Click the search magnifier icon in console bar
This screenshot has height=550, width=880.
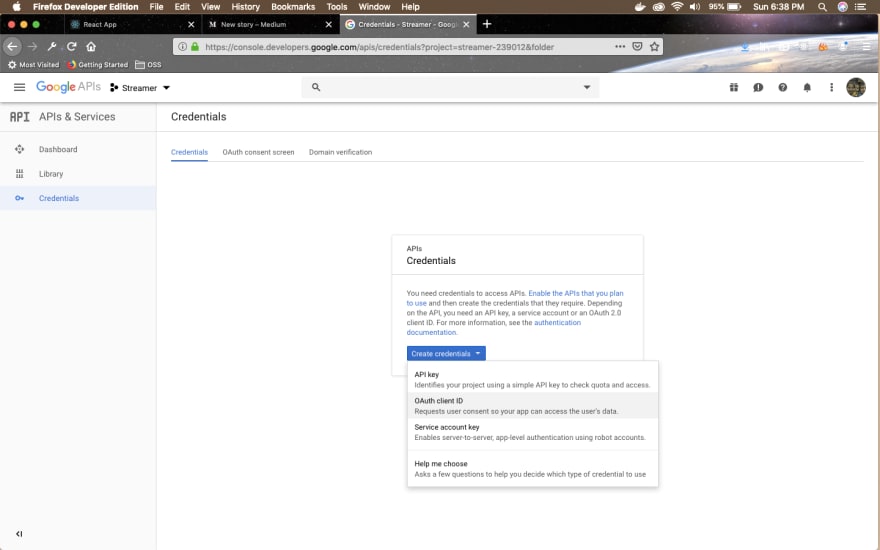click(x=316, y=87)
